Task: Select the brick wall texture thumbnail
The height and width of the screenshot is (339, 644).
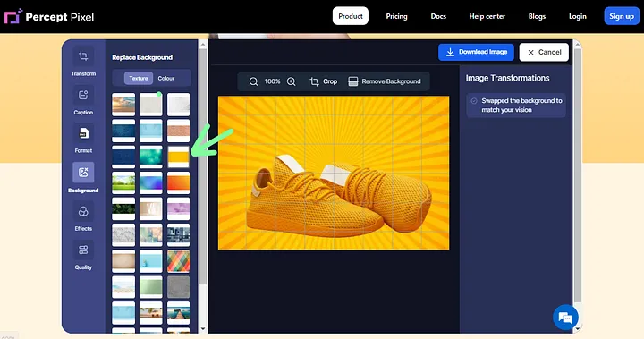Action: pyautogui.click(x=178, y=131)
